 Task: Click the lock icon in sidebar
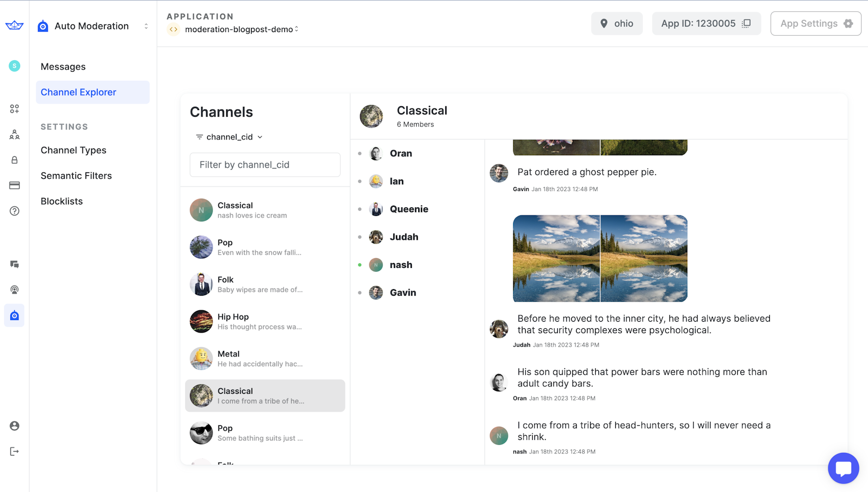pyautogui.click(x=15, y=160)
